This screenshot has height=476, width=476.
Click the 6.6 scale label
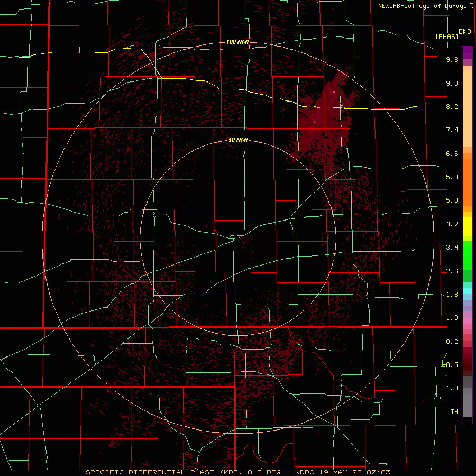(452, 153)
